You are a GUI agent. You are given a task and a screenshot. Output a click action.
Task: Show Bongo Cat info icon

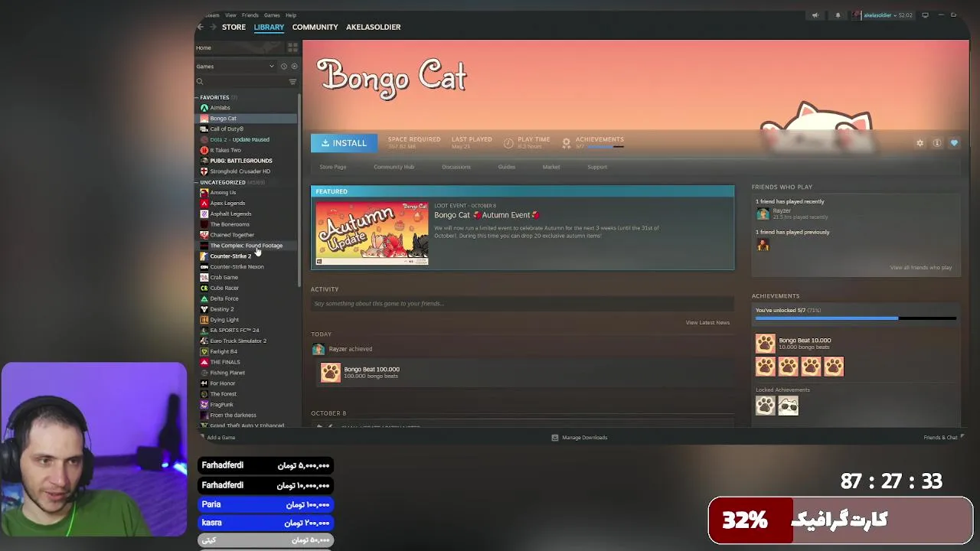pyautogui.click(x=936, y=143)
